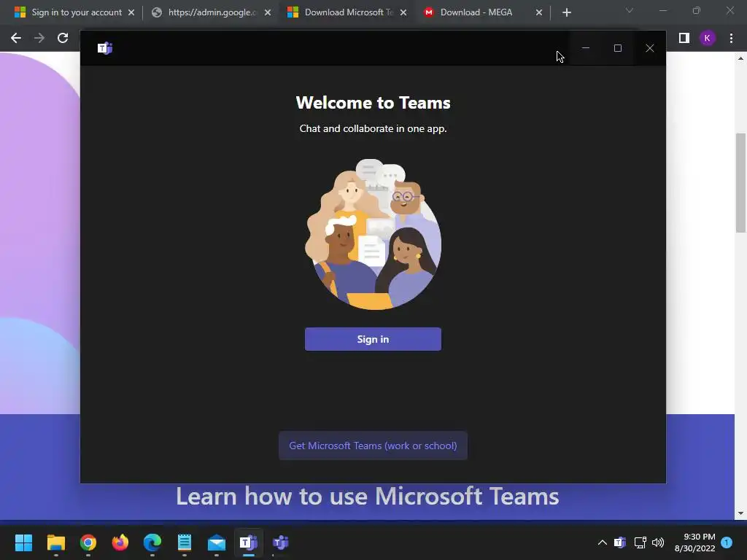This screenshot has height=560, width=747.
Task: Open network status in system tray
Action: coord(640,542)
